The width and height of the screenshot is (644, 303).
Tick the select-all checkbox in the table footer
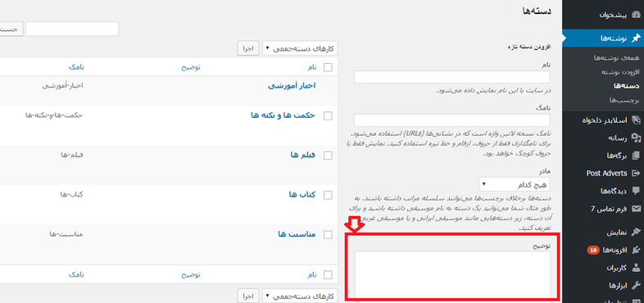coord(328,274)
